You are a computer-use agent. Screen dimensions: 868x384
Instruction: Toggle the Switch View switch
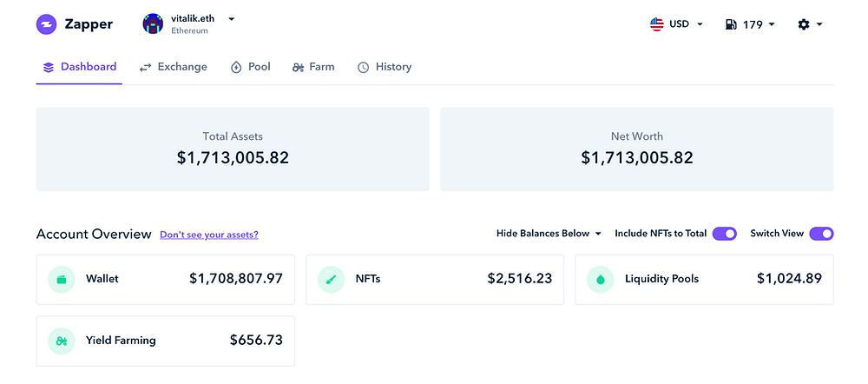tap(821, 234)
